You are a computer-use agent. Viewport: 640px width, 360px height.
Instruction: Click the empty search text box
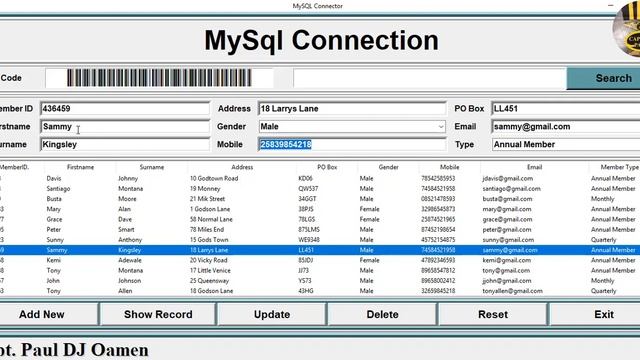429,78
